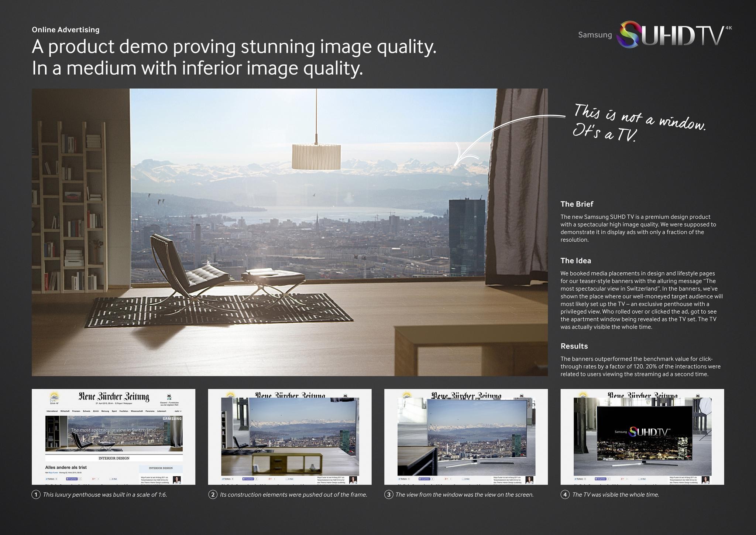Image resolution: width=756 pixels, height=535 pixels.
Task: Click the caption 'The TV was visible the whole time.'
Action: (616, 494)
